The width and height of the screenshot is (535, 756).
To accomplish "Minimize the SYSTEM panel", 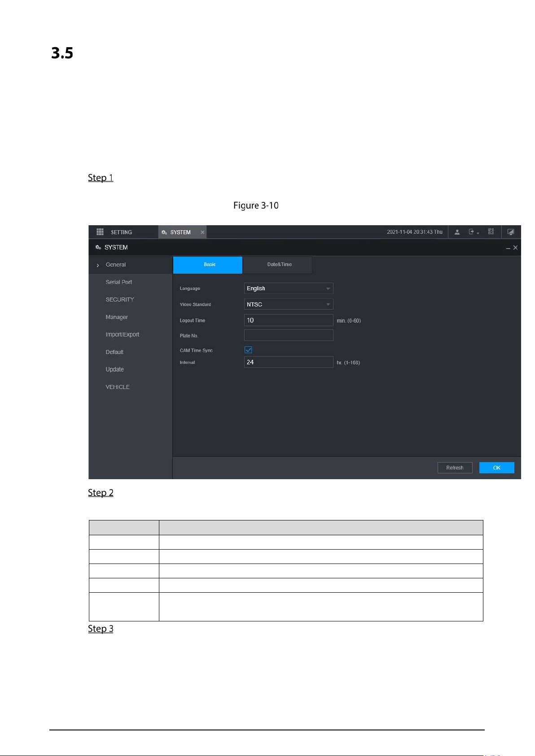I will coord(508,248).
